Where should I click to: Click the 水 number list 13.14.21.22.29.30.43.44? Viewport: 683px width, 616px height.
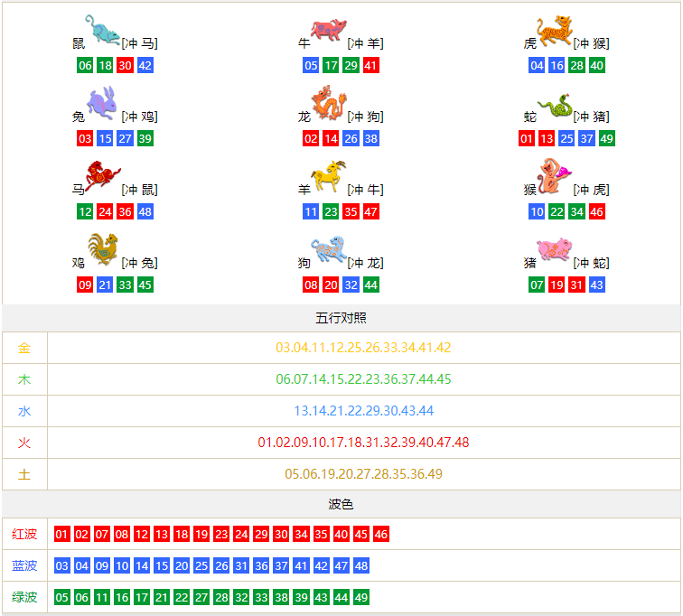click(363, 411)
